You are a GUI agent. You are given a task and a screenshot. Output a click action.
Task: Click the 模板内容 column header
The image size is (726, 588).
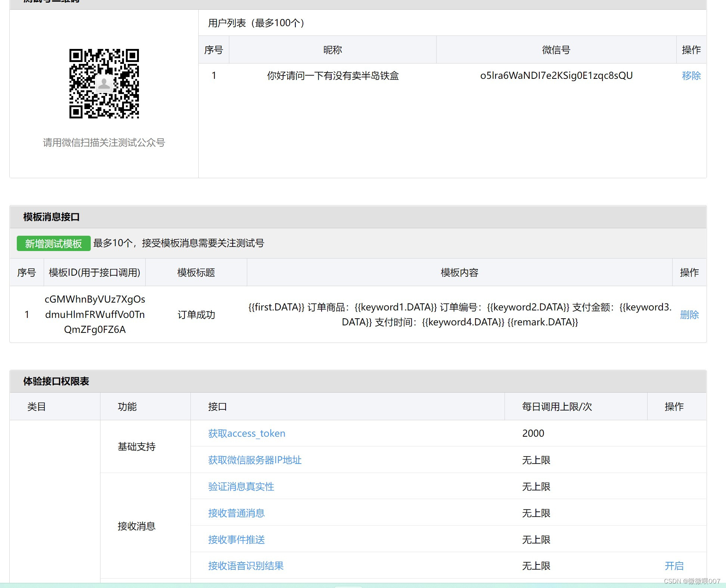459,272
